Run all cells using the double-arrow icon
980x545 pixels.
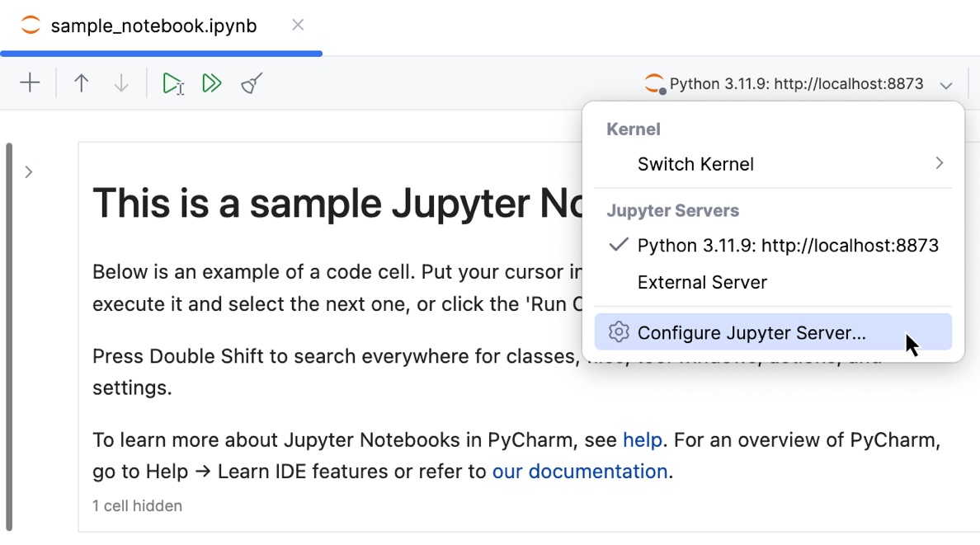pyautogui.click(x=211, y=82)
